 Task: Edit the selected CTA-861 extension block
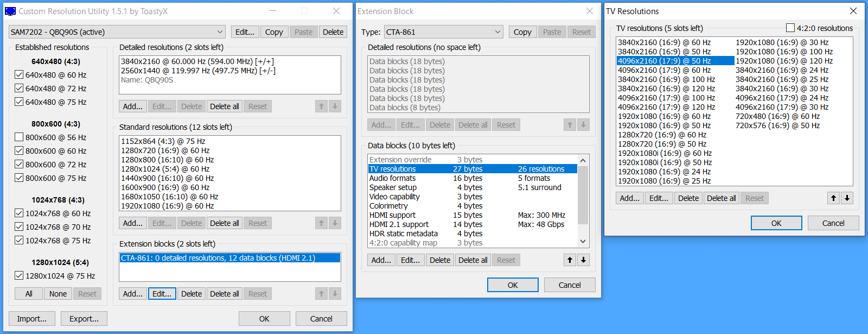(x=162, y=294)
